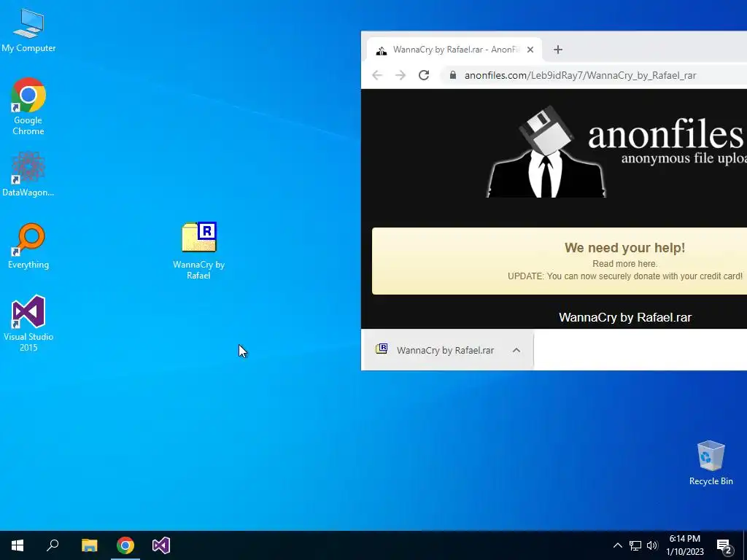
Task: Follow the 'Read more here.' link
Action: pyautogui.click(x=624, y=264)
